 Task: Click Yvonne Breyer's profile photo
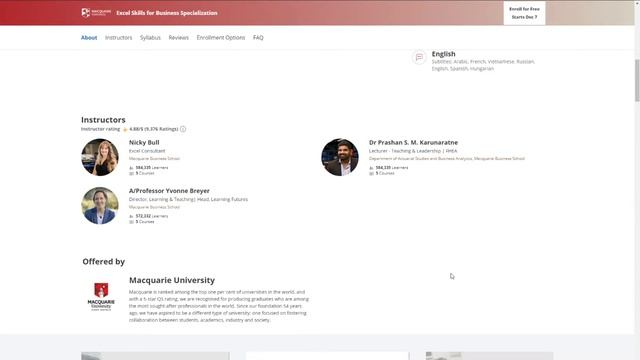[x=100, y=206]
